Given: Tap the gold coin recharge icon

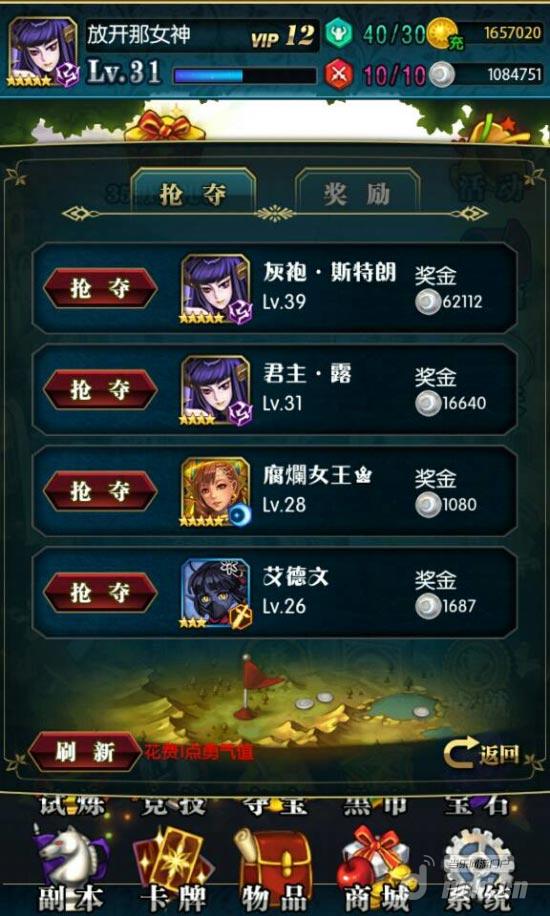Looking at the screenshot, I should pos(444,34).
